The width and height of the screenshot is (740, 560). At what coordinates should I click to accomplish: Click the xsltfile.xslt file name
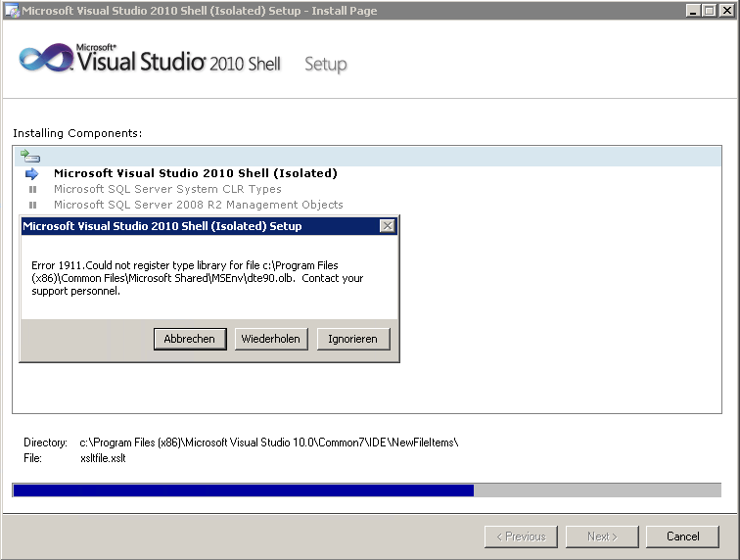pos(103,458)
